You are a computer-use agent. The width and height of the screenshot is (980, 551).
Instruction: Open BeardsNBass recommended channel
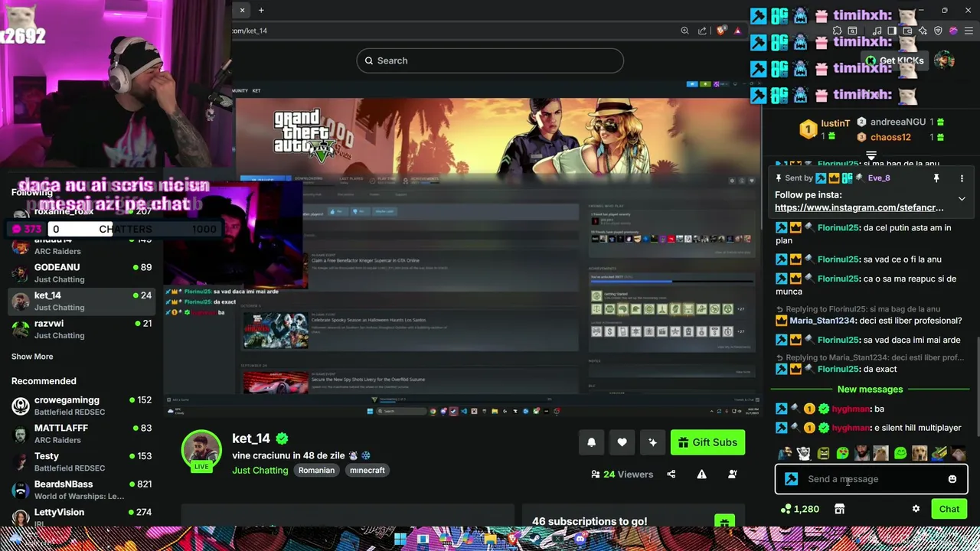[x=82, y=490]
